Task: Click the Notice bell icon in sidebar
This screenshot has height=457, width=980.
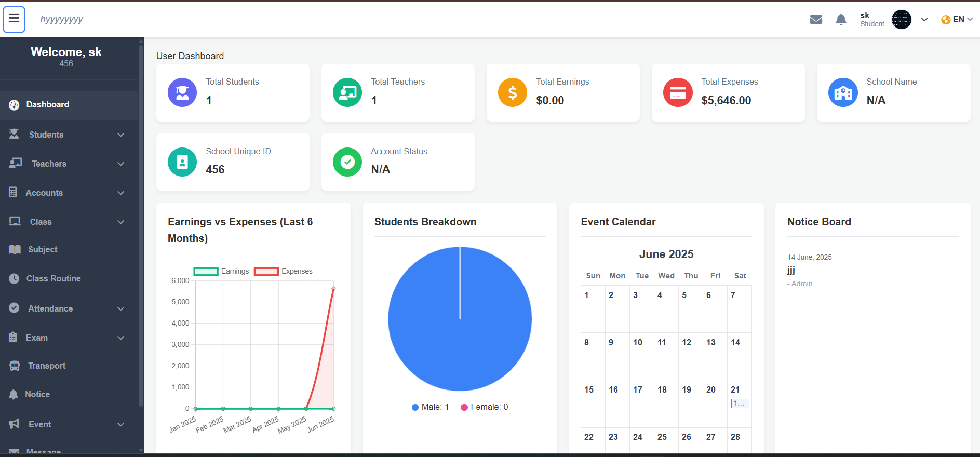Action: [x=14, y=394]
